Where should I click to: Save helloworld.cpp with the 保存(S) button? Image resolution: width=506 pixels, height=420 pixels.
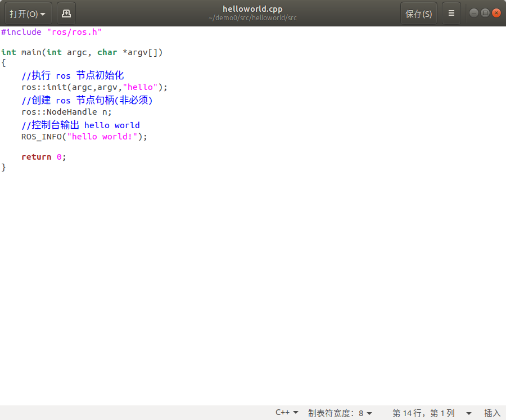(418, 13)
